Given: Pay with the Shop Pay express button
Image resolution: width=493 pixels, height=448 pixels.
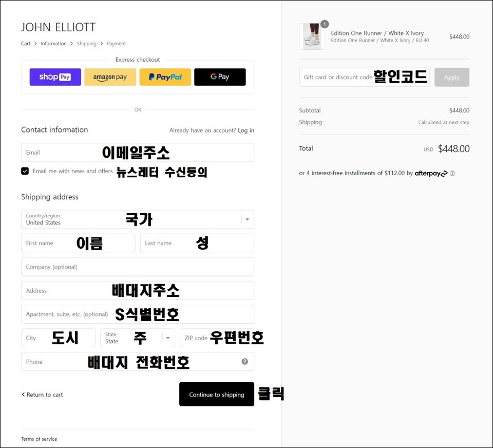Looking at the screenshot, I should pyautogui.click(x=55, y=77).
